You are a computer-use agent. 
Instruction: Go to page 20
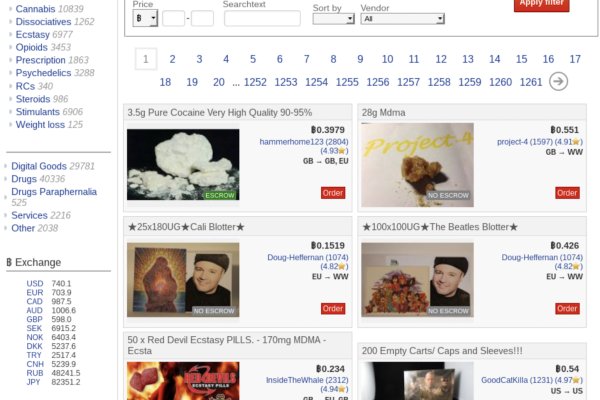(x=219, y=82)
